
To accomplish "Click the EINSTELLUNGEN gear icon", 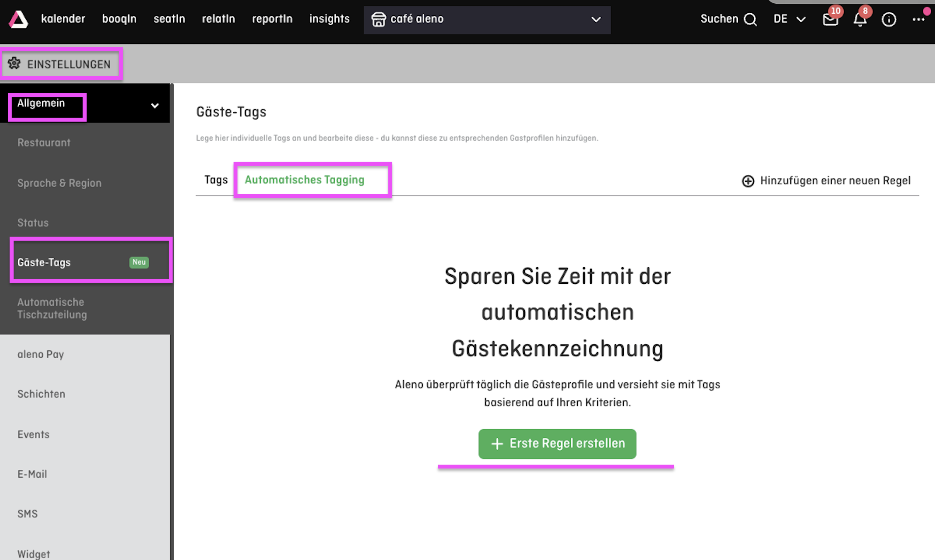I will click(x=15, y=64).
